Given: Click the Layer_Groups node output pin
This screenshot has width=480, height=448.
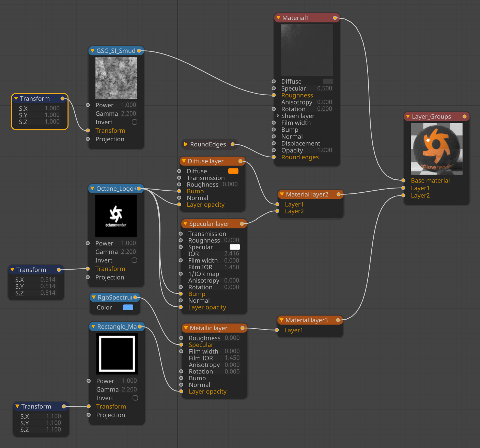Looking at the screenshot, I should pyautogui.click(x=464, y=116).
